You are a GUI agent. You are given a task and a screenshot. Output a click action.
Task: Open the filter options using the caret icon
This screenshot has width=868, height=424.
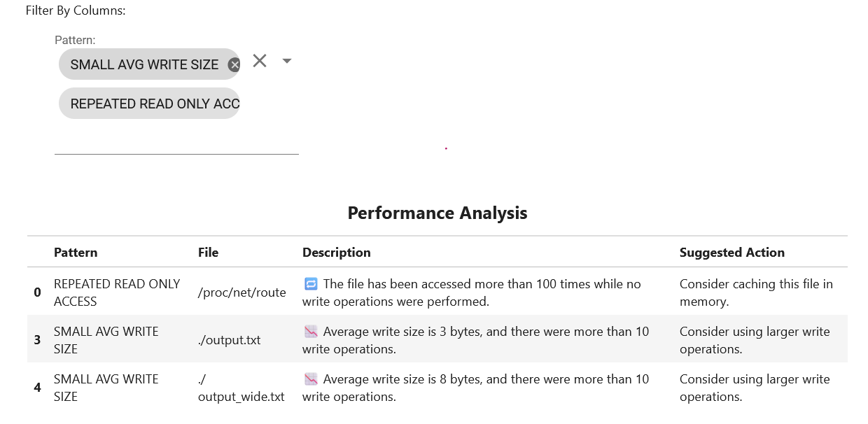287,61
